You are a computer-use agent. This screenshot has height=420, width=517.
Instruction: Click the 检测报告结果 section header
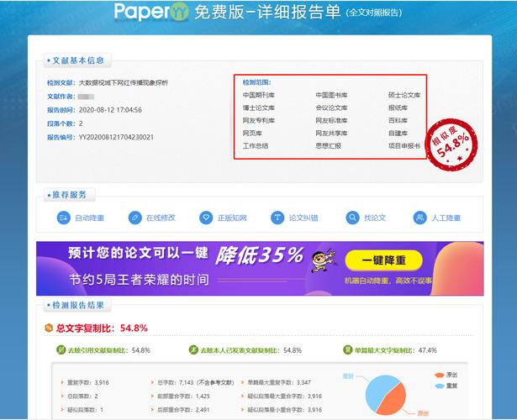point(78,305)
